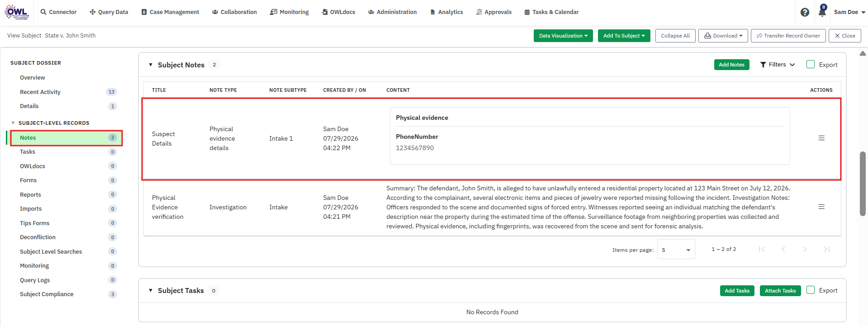Open the Connector menu
The width and height of the screenshot is (868, 326).
58,12
